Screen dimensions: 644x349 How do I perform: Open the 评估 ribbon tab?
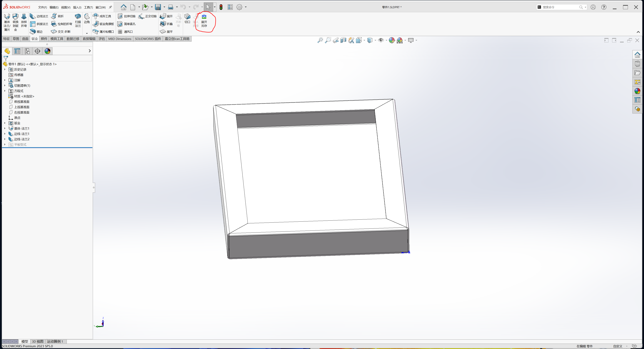click(102, 39)
